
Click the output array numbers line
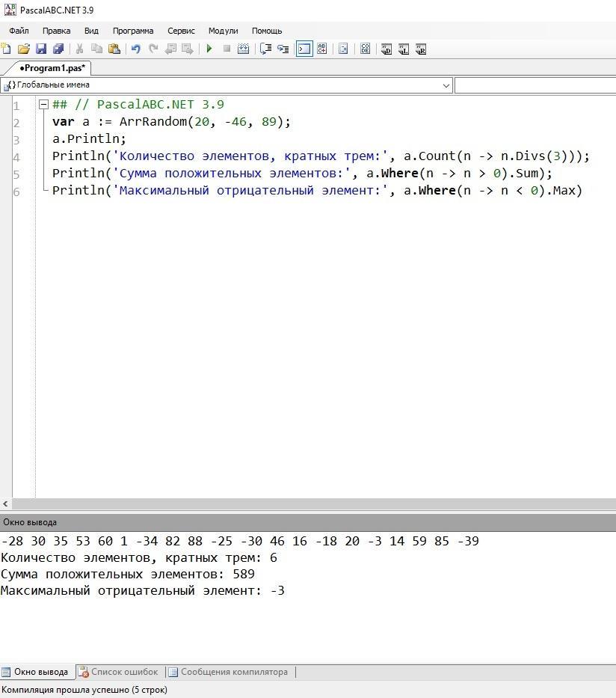click(x=240, y=542)
